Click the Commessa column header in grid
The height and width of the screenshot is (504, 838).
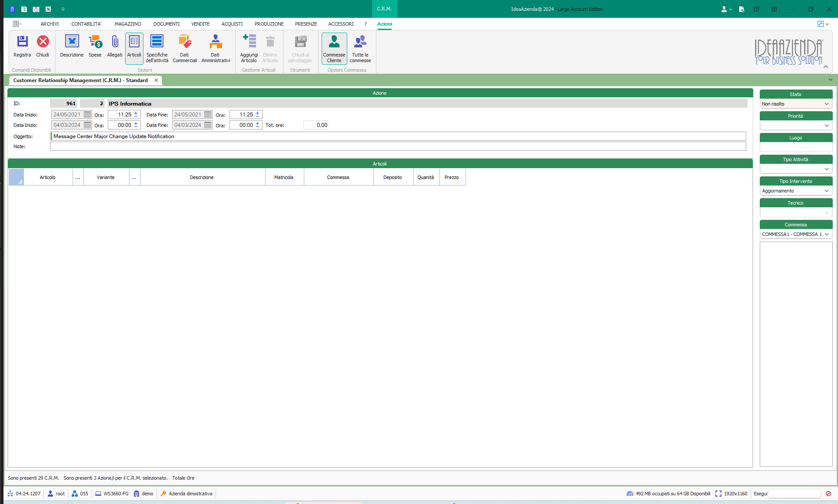pos(338,177)
